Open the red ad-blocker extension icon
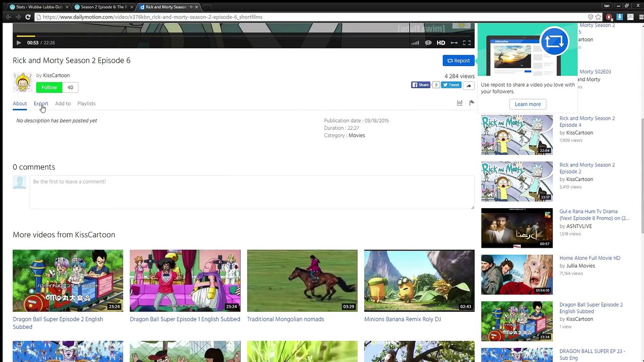 tap(609, 17)
